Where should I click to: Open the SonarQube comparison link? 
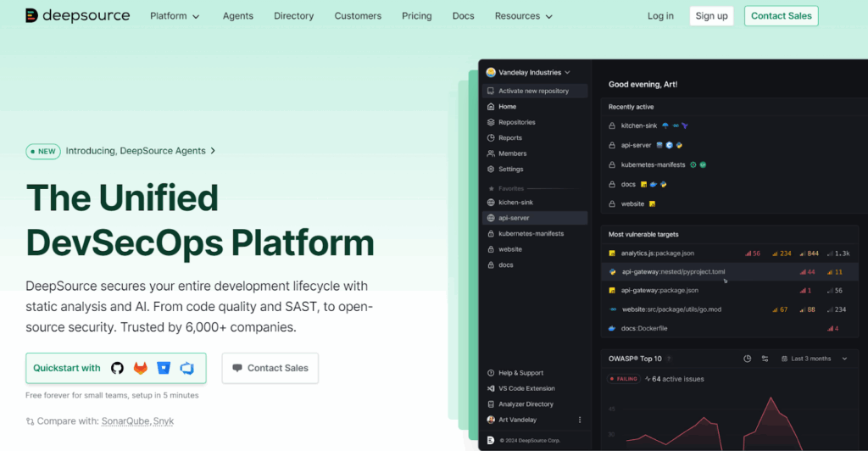coord(125,421)
